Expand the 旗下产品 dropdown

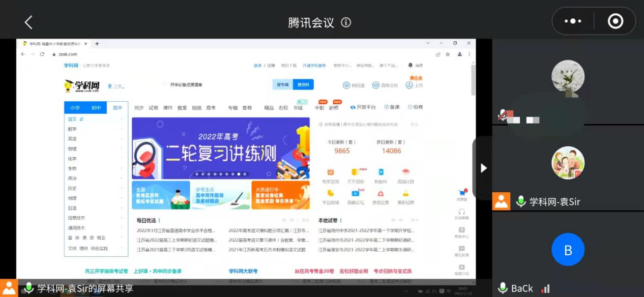coord(389,65)
